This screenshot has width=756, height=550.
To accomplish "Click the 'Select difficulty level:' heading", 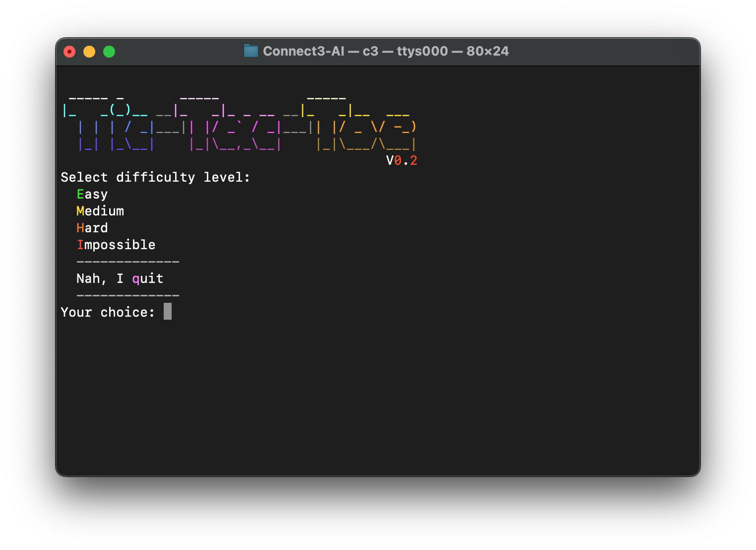I will pos(155,177).
